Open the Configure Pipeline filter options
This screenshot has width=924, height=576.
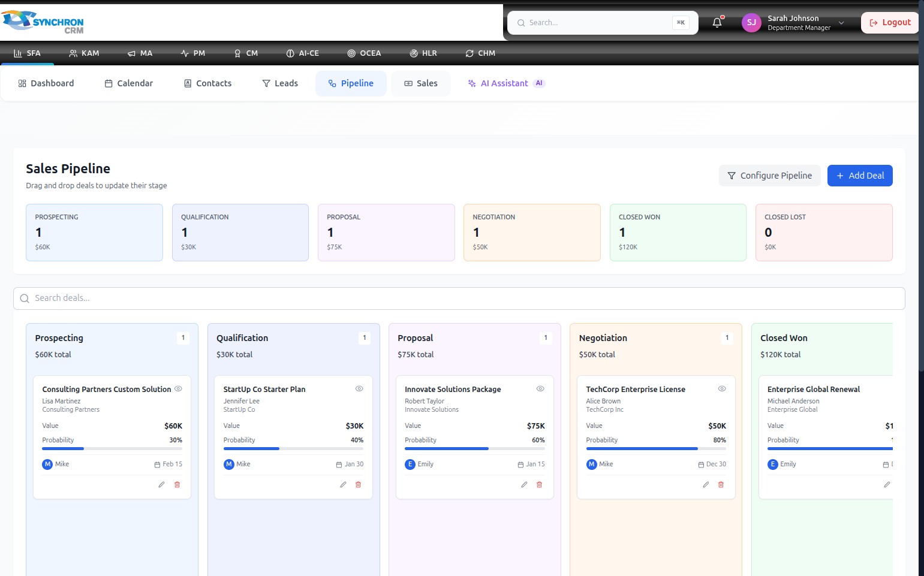click(x=770, y=176)
